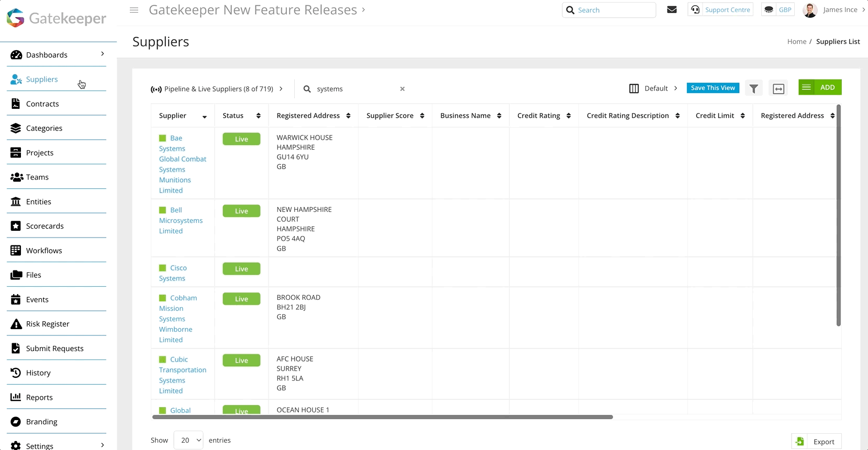Click the Branding icon in sidebar
Viewport: 868px width, 450px height.
pyautogui.click(x=16, y=422)
